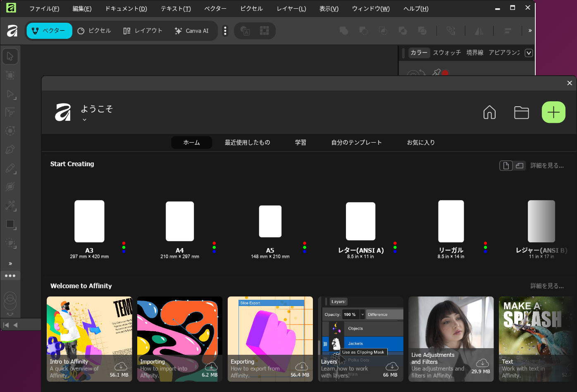Open the toolbar overflow menu with three dots
The width and height of the screenshot is (577, 392).
(225, 31)
